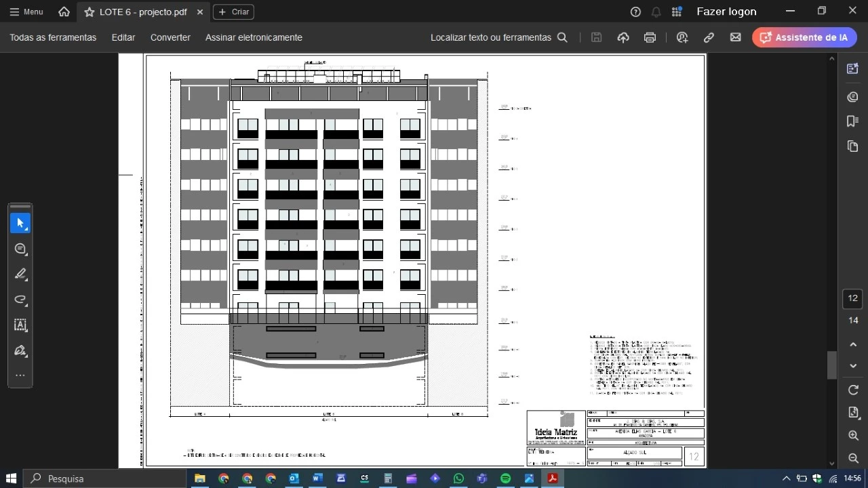Open Todas as ferramentas panel
The width and height of the screenshot is (868, 488).
(x=53, y=38)
